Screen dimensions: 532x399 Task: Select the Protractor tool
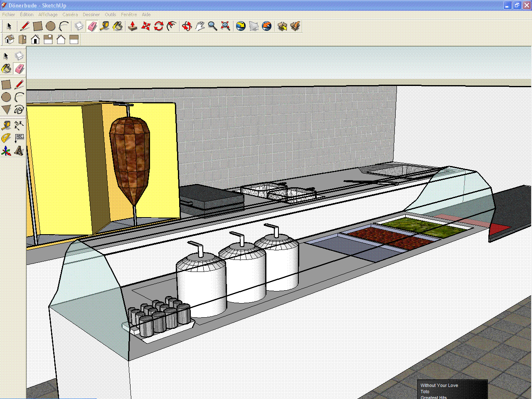point(6,138)
